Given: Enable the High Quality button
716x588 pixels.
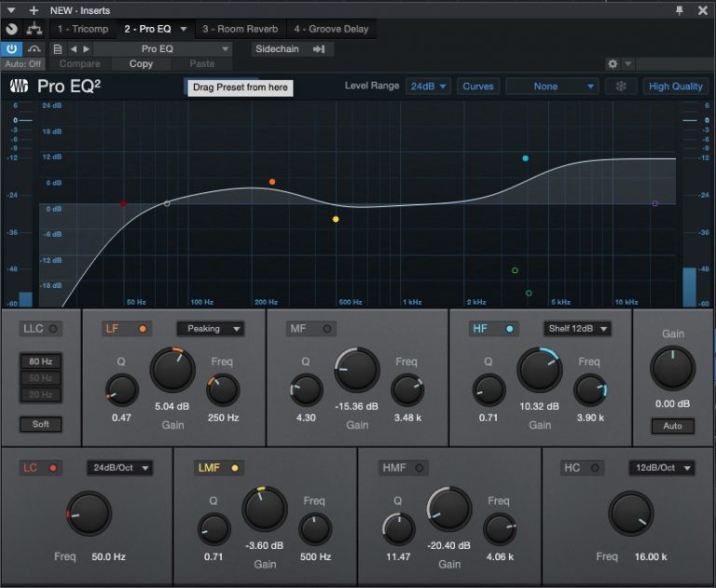Looking at the screenshot, I should (676, 87).
